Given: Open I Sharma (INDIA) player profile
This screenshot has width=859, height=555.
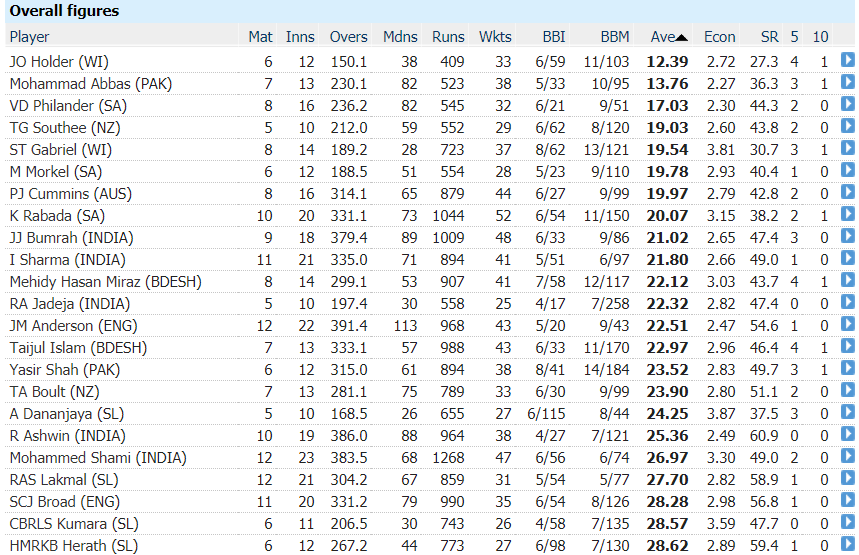Looking at the screenshot, I should click(67, 260).
